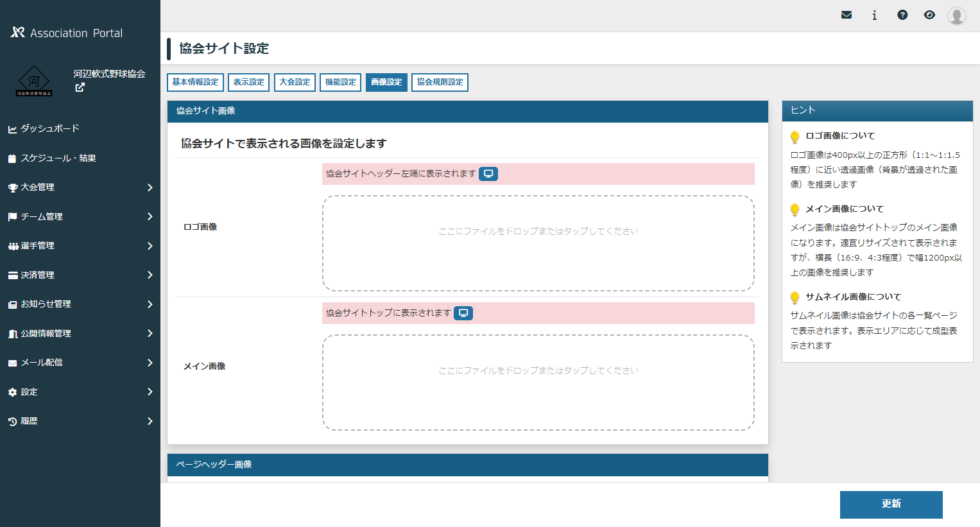Select the ダッシュボード chart icon in the sidebar

[x=13, y=128]
